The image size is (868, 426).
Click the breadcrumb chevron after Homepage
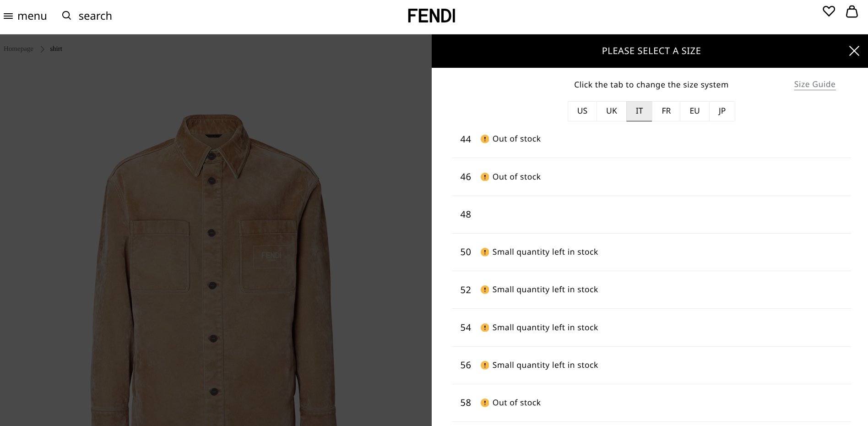coord(42,49)
